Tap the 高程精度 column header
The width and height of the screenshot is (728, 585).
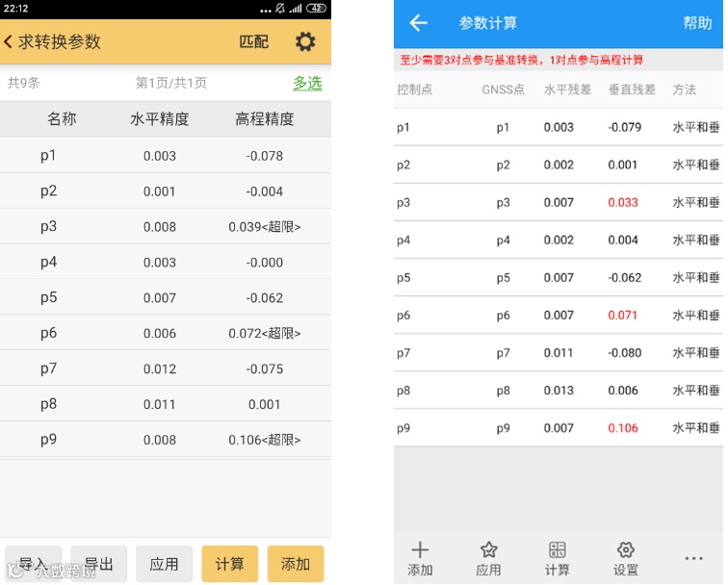pyautogui.click(x=264, y=119)
